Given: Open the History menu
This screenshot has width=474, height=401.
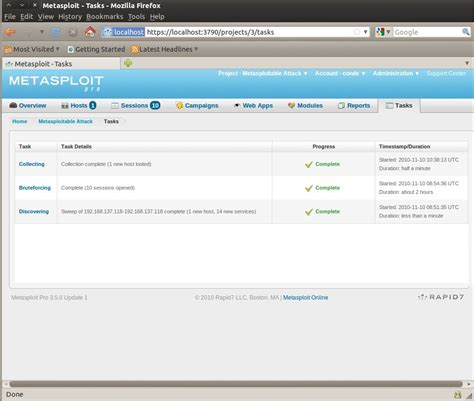Looking at the screenshot, I should [x=70, y=17].
